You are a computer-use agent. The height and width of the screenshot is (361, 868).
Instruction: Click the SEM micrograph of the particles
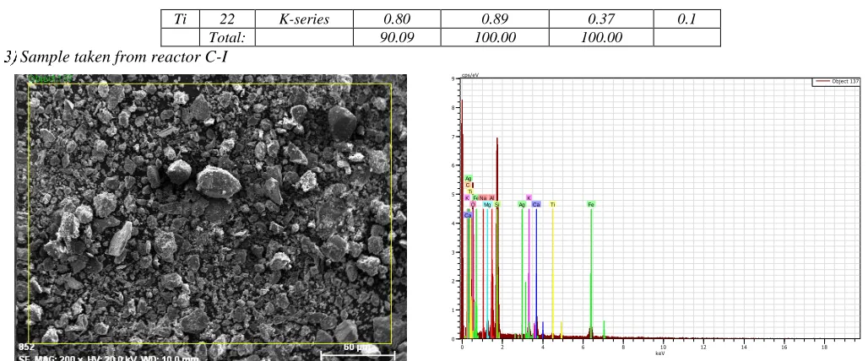point(211,218)
